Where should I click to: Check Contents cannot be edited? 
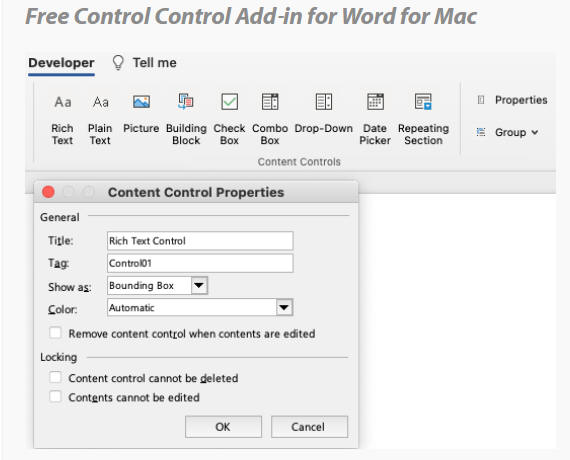(56, 396)
